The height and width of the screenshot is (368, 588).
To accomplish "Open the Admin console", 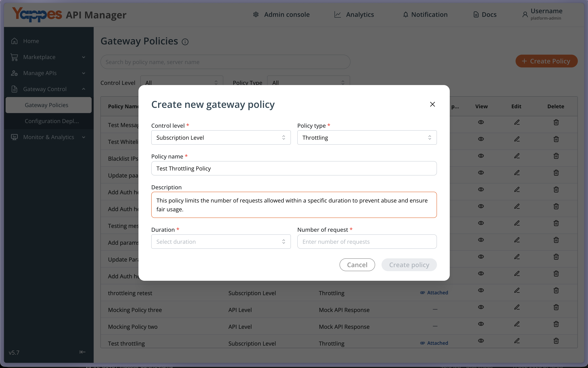I will coord(281,15).
